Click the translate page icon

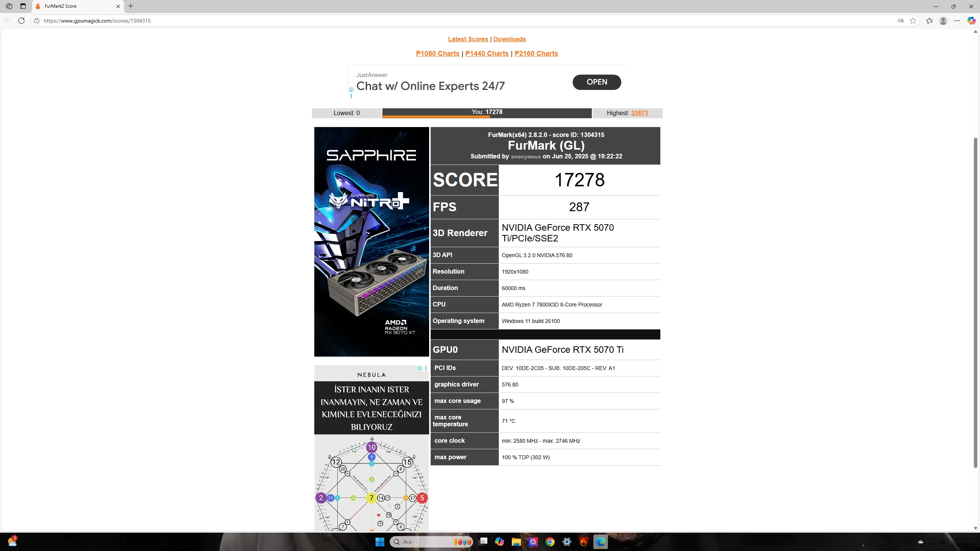(x=901, y=21)
